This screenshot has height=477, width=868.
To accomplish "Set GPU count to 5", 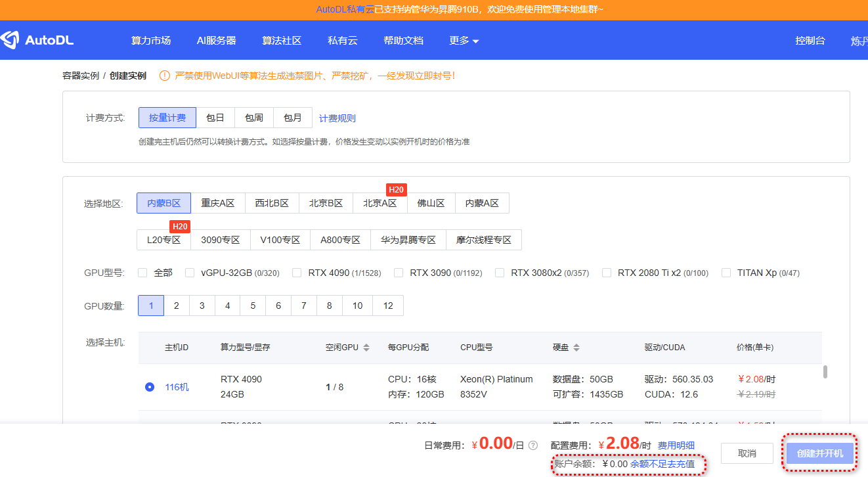I will click(253, 306).
